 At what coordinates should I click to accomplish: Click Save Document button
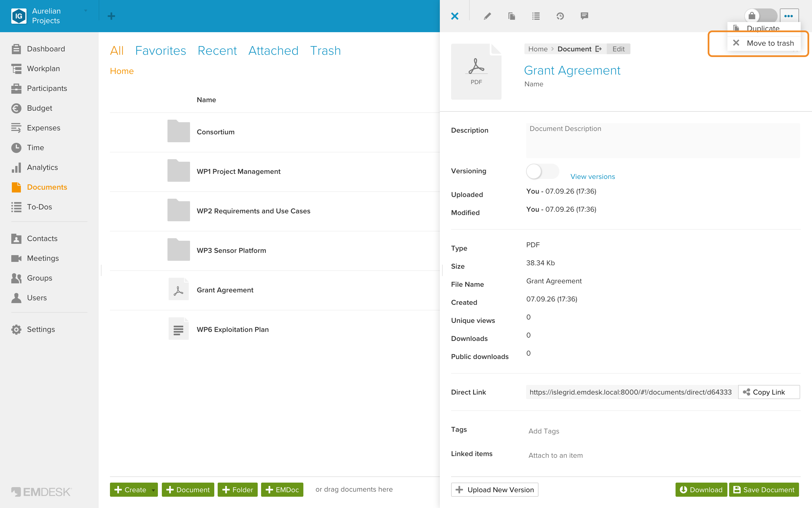(764, 490)
